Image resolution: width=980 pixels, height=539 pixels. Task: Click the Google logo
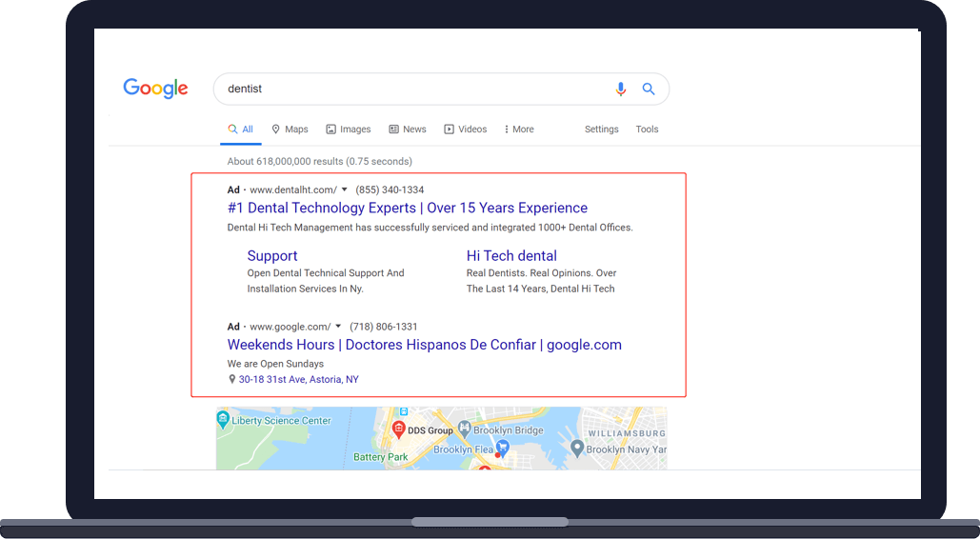[155, 89]
